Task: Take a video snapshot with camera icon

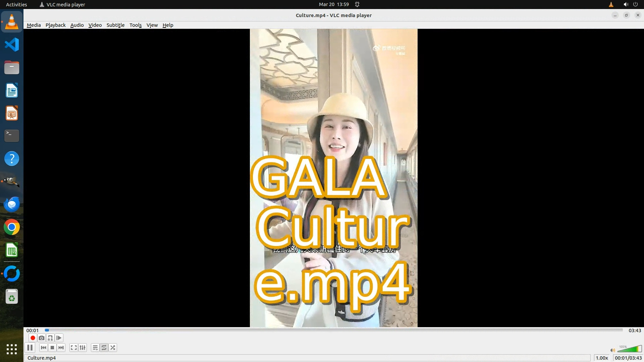Action: tap(42, 338)
